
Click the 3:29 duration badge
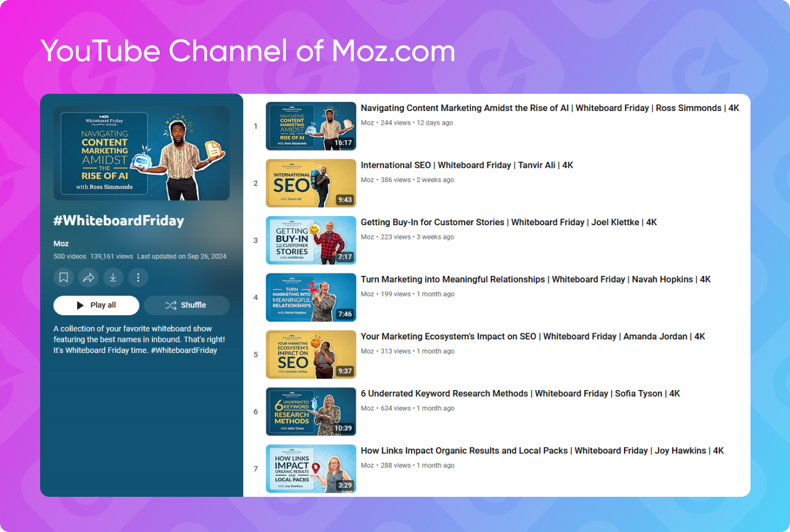[344, 485]
